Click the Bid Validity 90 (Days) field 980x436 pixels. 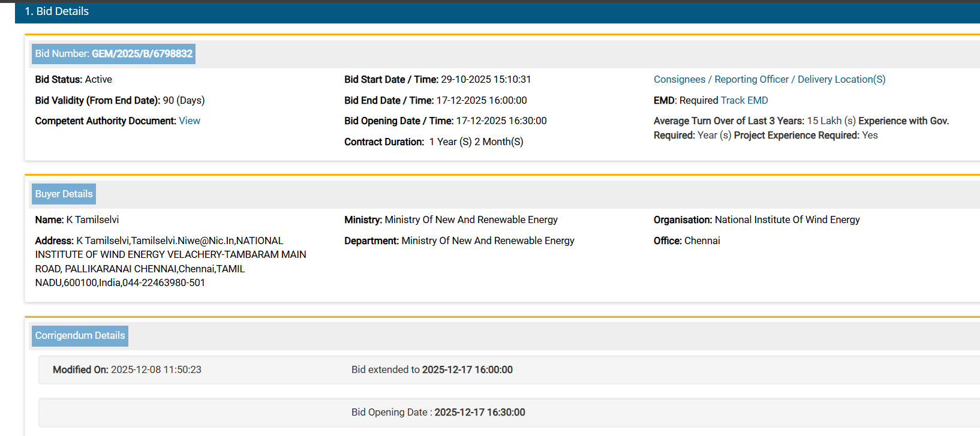[120, 101]
